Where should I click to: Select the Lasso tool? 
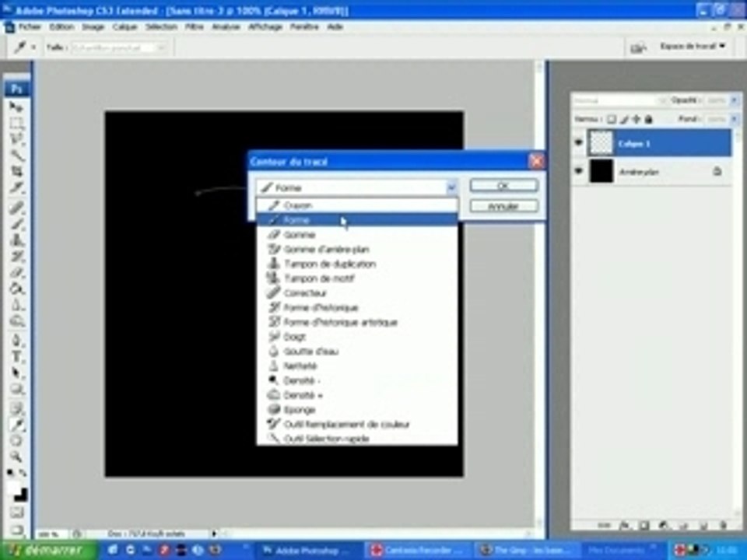[x=16, y=139]
